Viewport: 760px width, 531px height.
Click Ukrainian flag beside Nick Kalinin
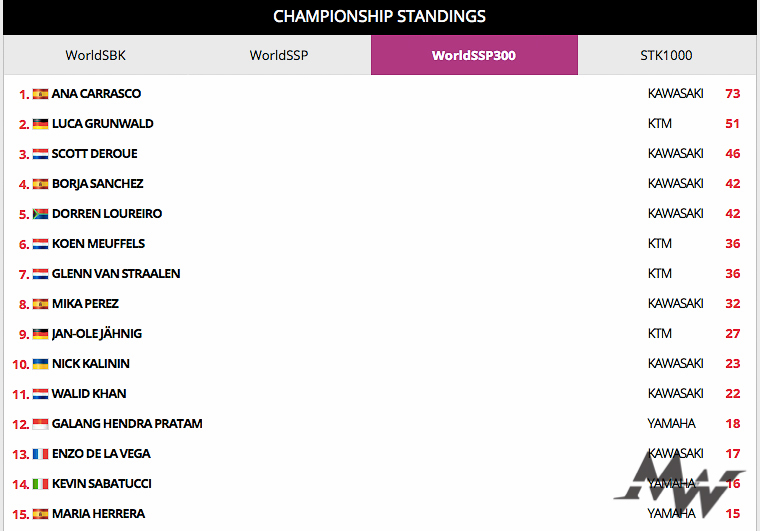click(40, 364)
